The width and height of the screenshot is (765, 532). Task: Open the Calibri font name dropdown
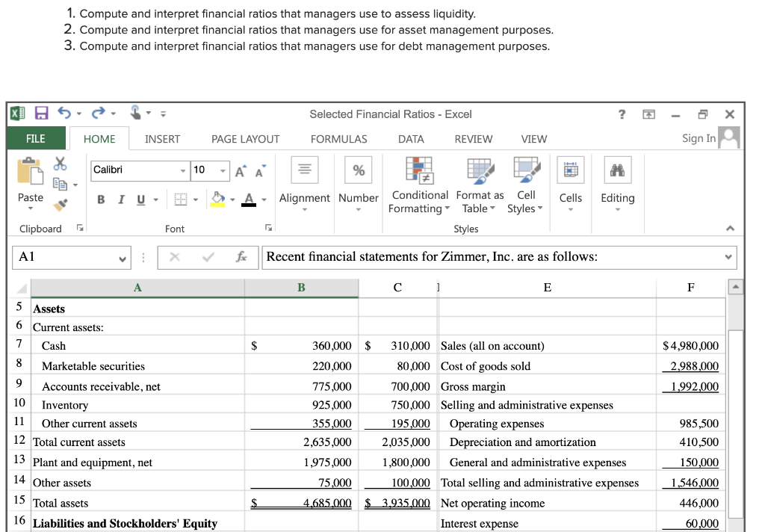182,170
